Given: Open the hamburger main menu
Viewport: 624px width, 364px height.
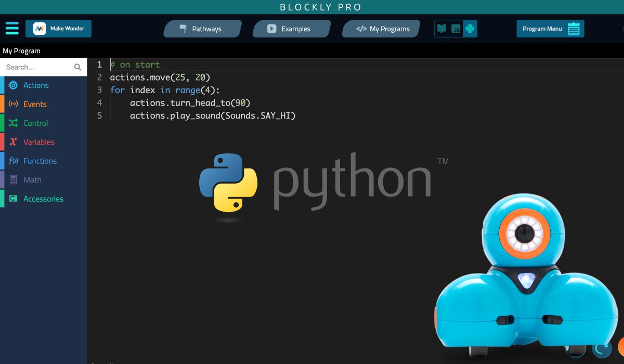Looking at the screenshot, I should [12, 28].
